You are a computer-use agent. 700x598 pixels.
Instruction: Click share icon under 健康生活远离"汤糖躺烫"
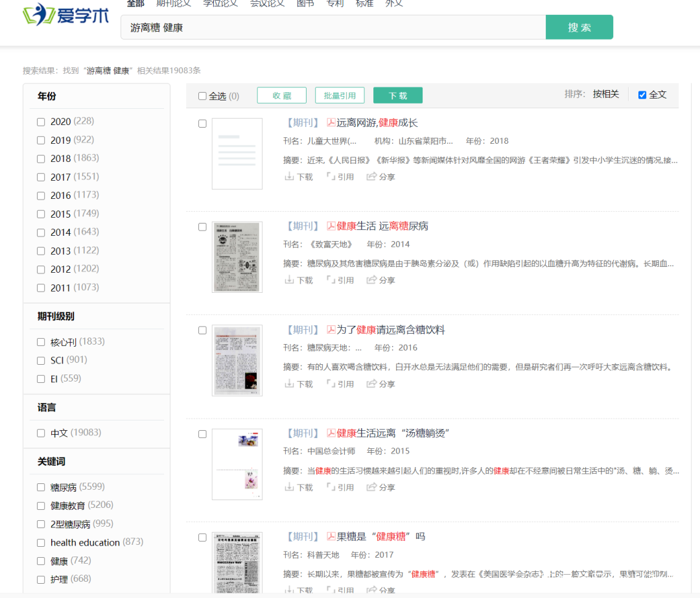(371, 487)
